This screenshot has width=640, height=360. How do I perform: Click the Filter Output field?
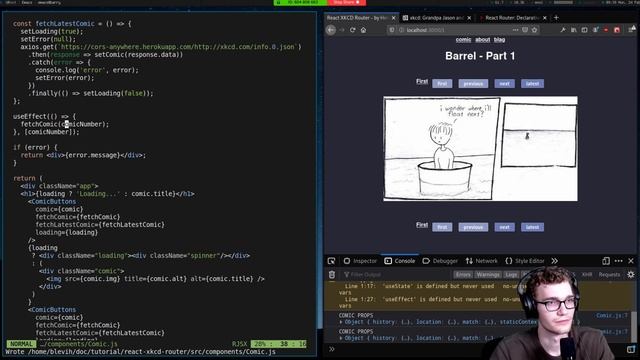(x=396, y=275)
